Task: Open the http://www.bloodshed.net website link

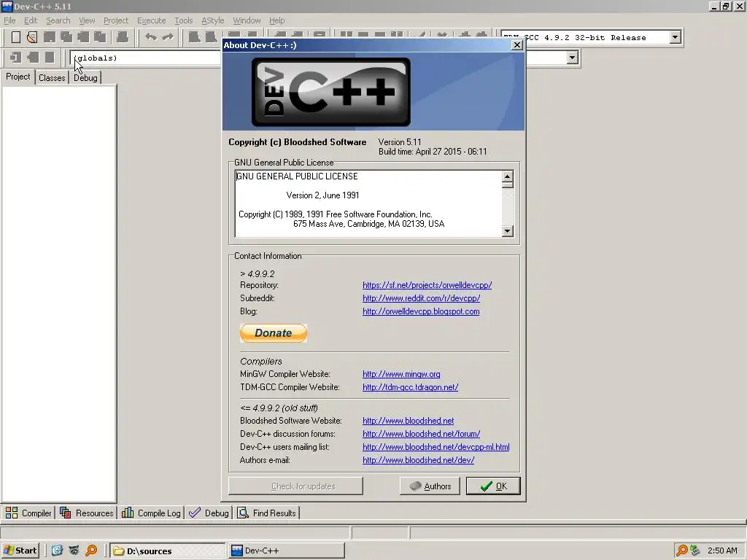Action: pos(408,421)
